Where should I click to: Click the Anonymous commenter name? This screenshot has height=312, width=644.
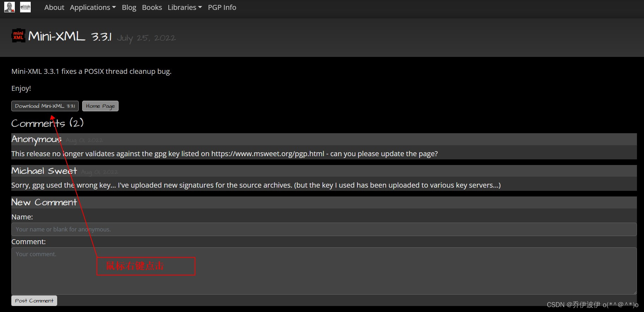coord(36,139)
